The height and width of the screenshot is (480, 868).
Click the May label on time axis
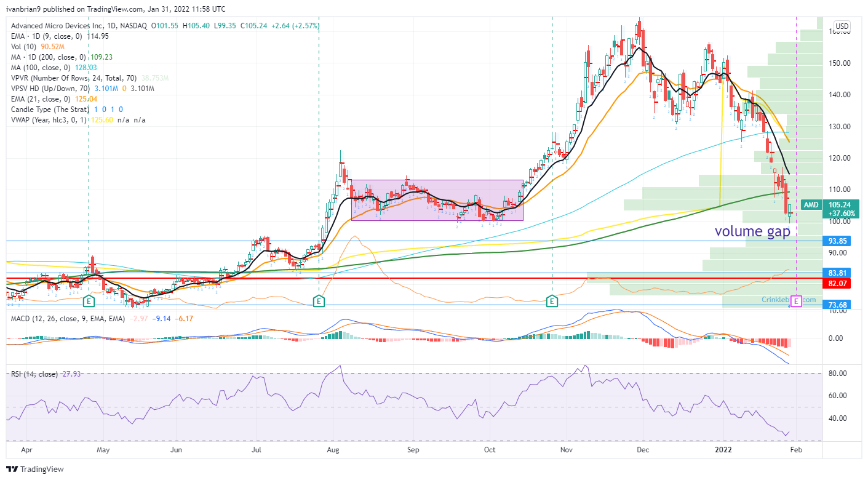click(x=103, y=450)
